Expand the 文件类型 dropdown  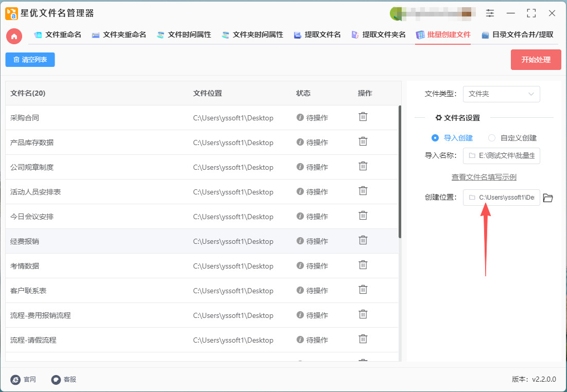point(501,94)
